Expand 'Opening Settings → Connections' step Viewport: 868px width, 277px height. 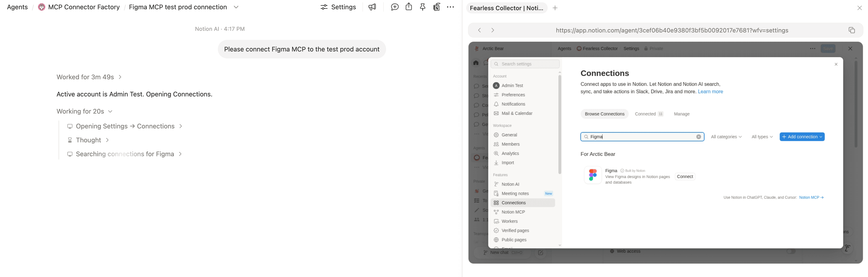coord(125,127)
